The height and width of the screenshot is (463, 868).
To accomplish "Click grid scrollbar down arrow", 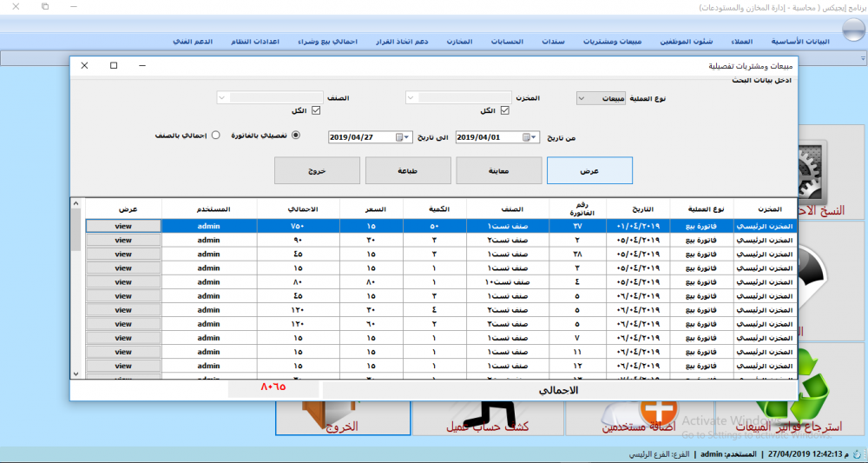I will [x=76, y=374].
